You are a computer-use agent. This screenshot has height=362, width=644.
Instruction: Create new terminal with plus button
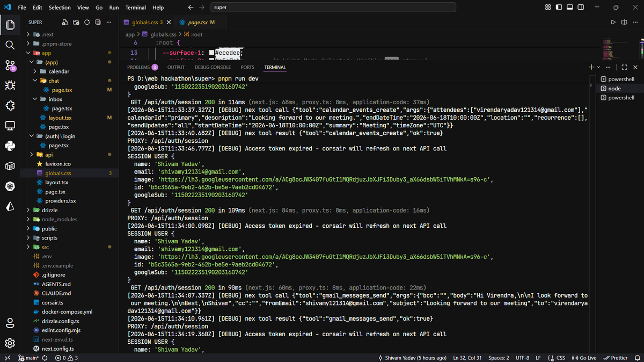click(591, 67)
